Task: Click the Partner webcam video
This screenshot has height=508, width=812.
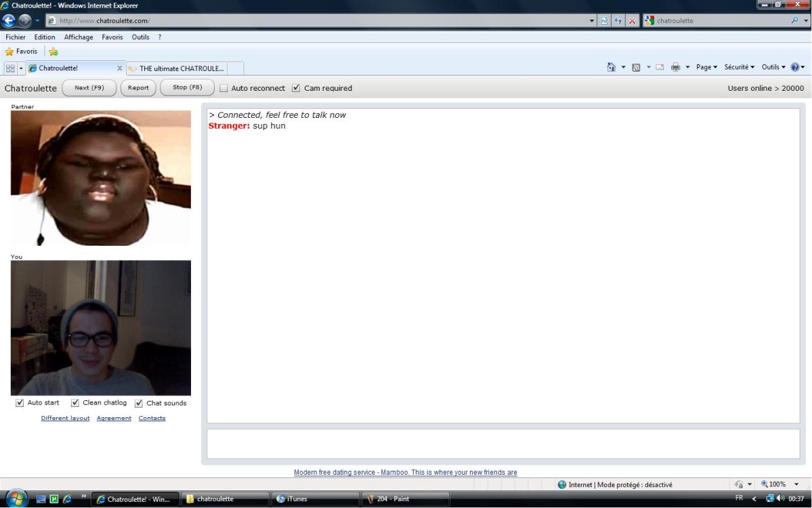Action: click(101, 178)
